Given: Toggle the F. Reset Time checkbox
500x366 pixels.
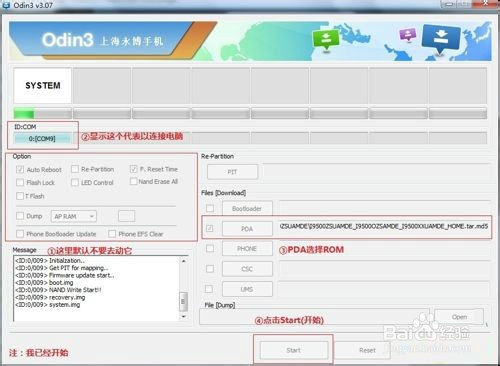Looking at the screenshot, I should [x=134, y=169].
